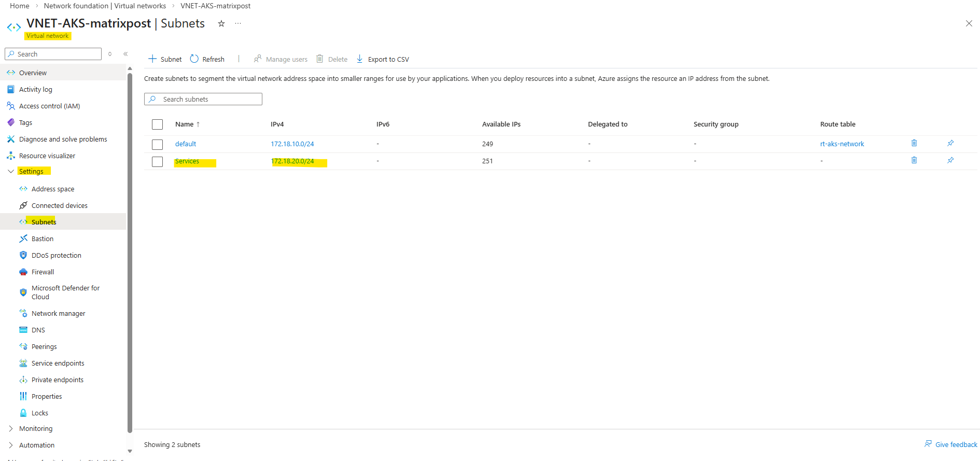The width and height of the screenshot is (980, 461).
Task: Pin the default subnet row
Action: 950,143
